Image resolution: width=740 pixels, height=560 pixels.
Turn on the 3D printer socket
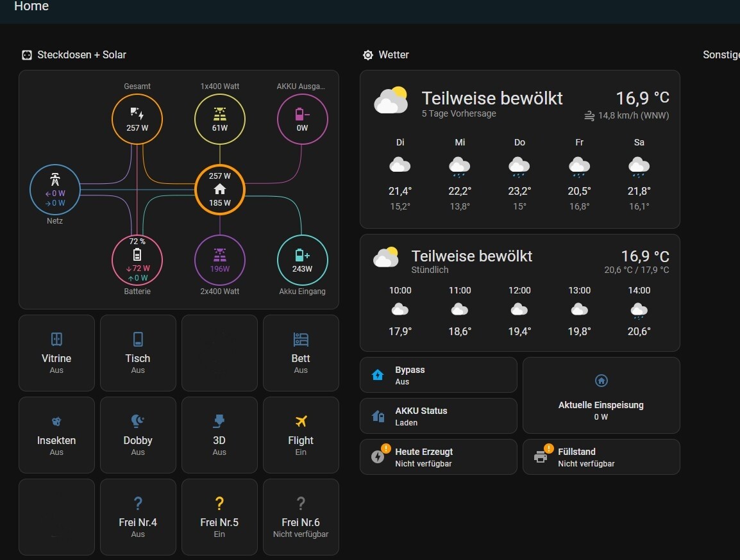coord(219,435)
